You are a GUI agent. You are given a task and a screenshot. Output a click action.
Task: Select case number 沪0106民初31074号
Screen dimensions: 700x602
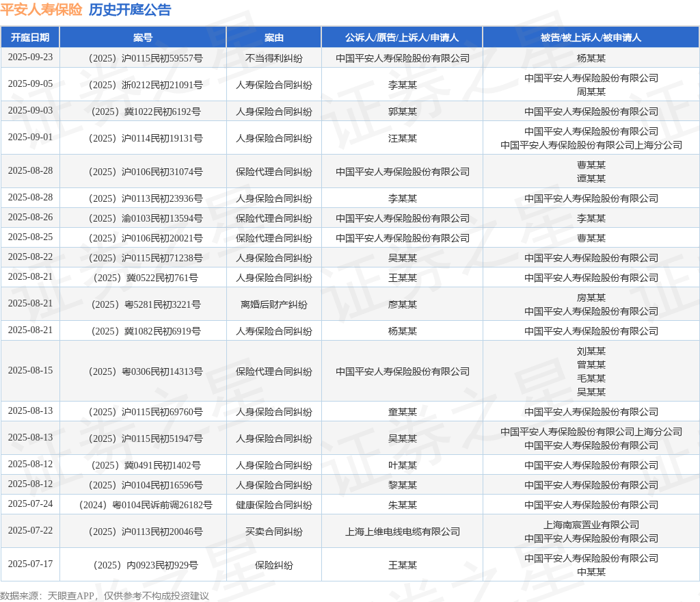pyautogui.click(x=146, y=172)
